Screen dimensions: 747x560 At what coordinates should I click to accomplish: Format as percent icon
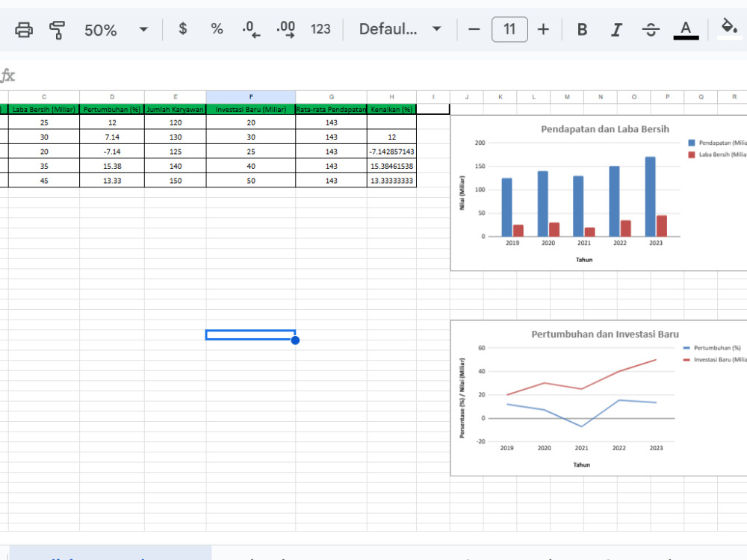tap(217, 29)
